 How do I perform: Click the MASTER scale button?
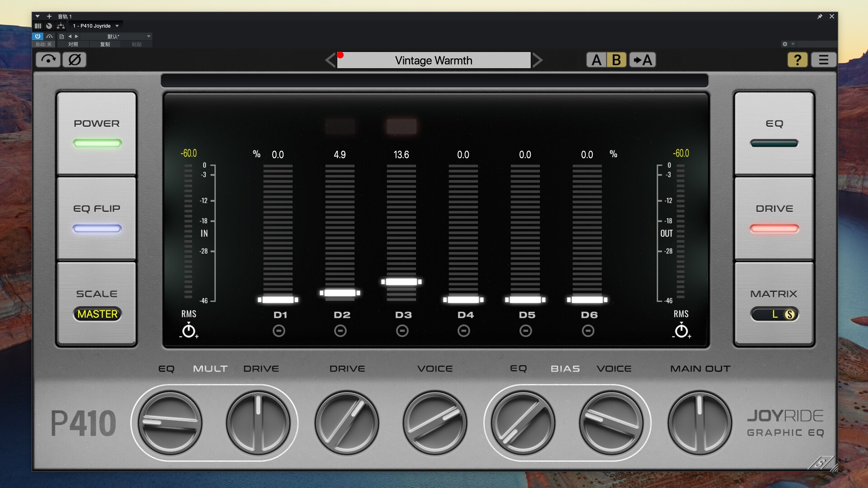coord(97,314)
